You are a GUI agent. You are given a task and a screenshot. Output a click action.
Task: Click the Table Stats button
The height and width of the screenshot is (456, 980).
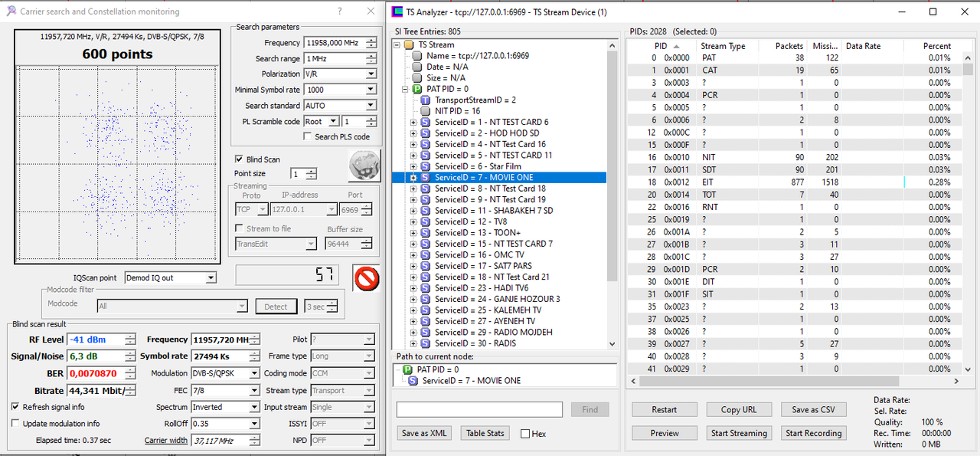(485, 433)
